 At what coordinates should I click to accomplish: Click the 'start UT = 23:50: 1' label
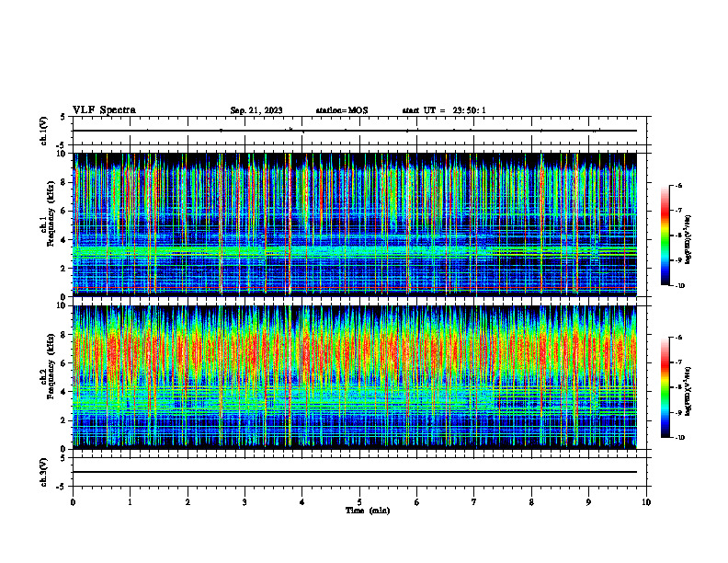click(x=444, y=110)
